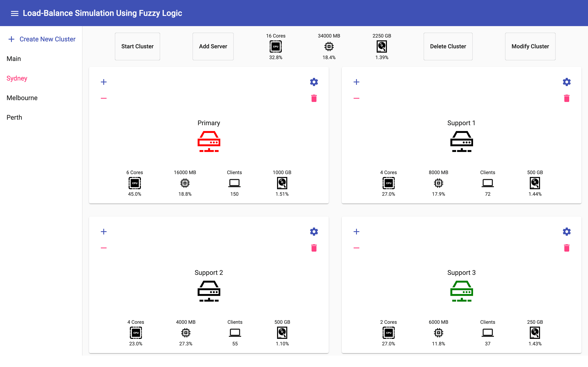
Task: Switch to the Melbourne cluster
Action: point(22,98)
